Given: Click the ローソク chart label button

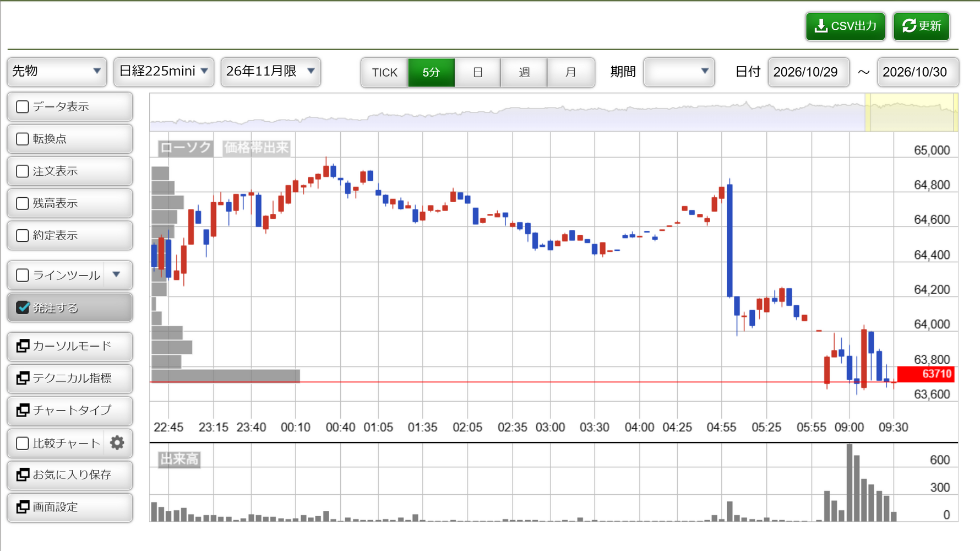Looking at the screenshot, I should click(186, 148).
